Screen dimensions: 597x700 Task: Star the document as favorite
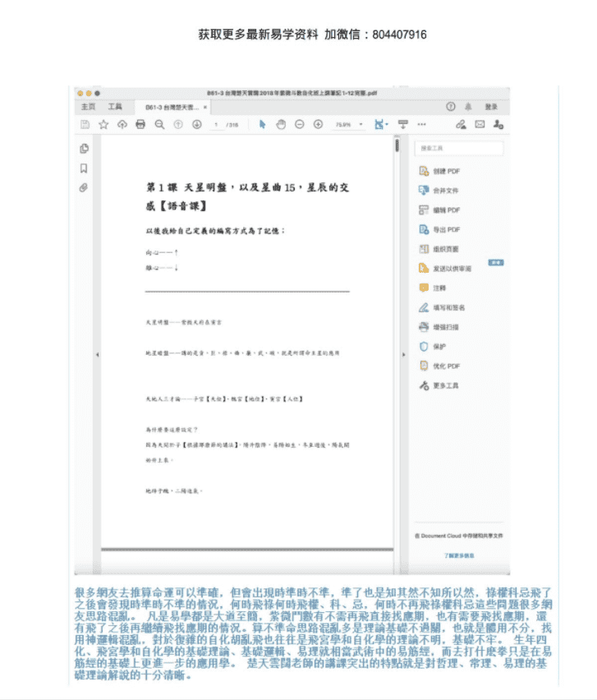(103, 124)
